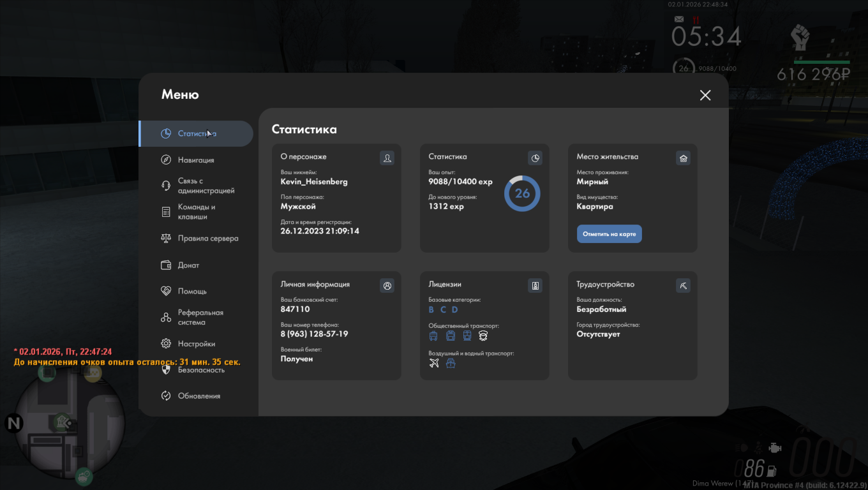Screen dimensions: 868x490
Task: Click the money balance 616 296₽
Action: [x=814, y=75]
